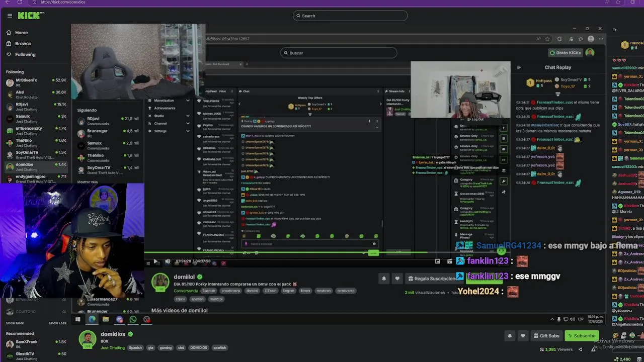This screenshot has height=362, width=644.
Task: Toggle the heart next to Regala Suscripciones
Action: [397, 279]
